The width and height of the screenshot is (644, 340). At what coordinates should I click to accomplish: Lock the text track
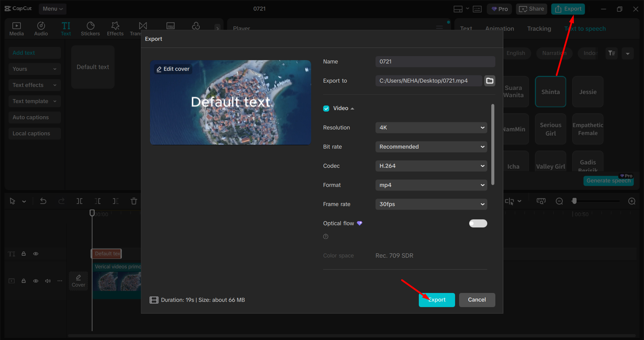coord(24,254)
